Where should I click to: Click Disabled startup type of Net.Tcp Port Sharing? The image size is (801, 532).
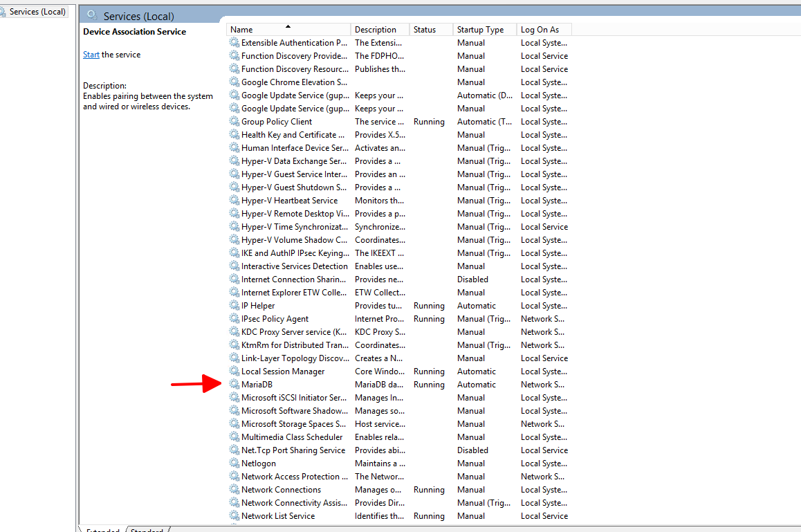(x=472, y=450)
